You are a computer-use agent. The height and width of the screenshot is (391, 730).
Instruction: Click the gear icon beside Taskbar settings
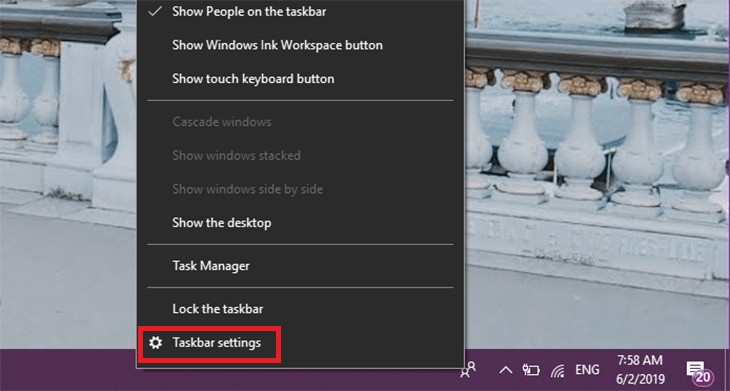(x=155, y=343)
